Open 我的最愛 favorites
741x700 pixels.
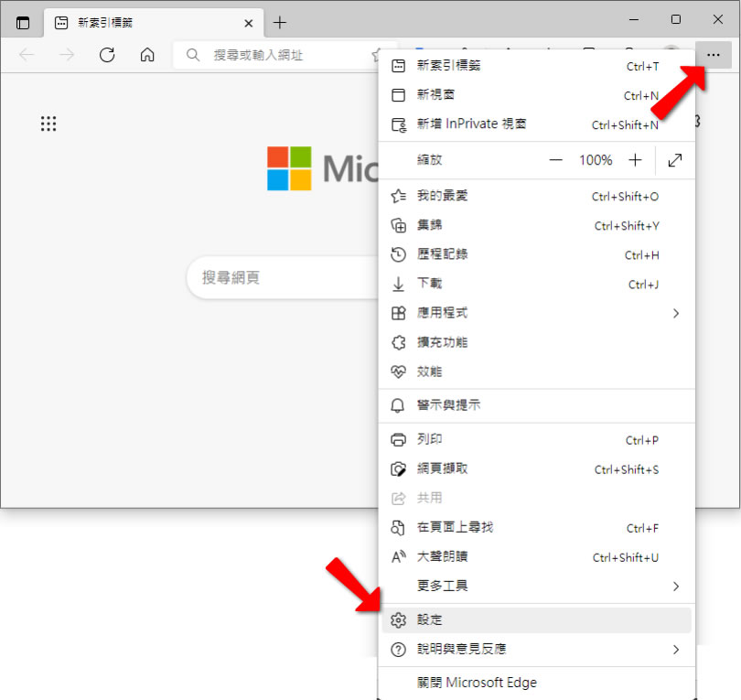(537, 196)
